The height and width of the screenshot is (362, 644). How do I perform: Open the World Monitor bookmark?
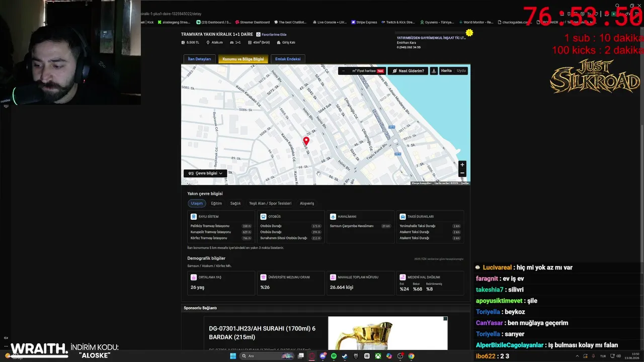point(476,22)
